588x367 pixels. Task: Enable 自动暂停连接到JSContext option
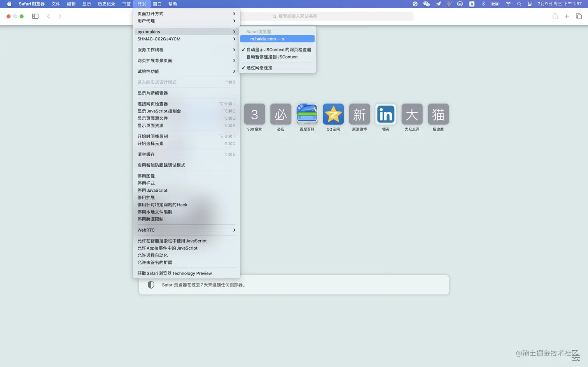272,57
